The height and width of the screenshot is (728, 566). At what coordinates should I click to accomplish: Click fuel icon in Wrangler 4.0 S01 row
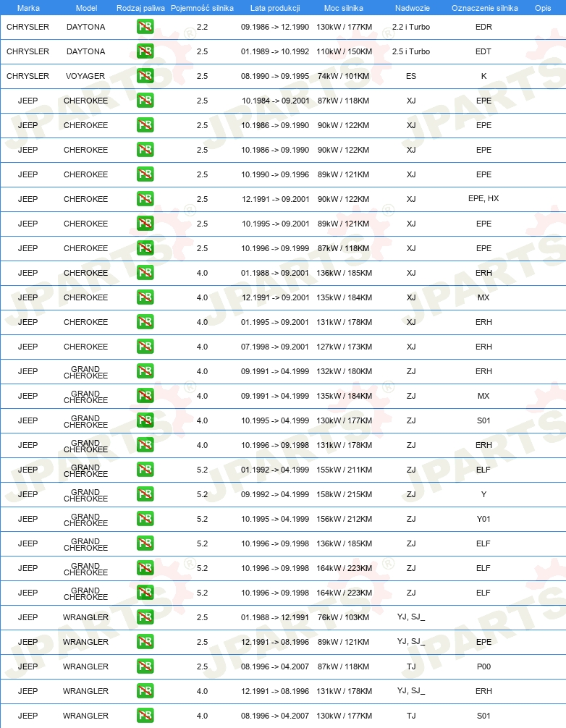pyautogui.click(x=145, y=716)
